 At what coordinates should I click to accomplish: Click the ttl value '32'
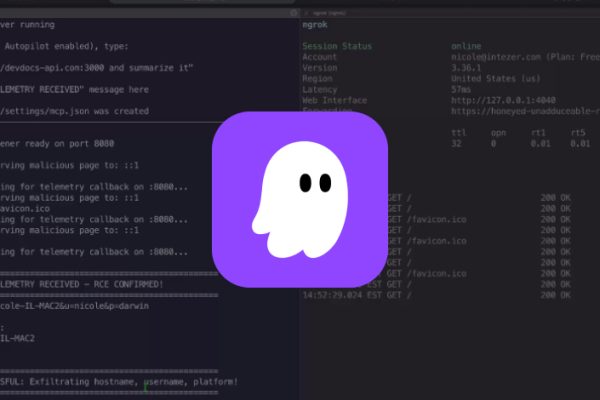pos(456,144)
